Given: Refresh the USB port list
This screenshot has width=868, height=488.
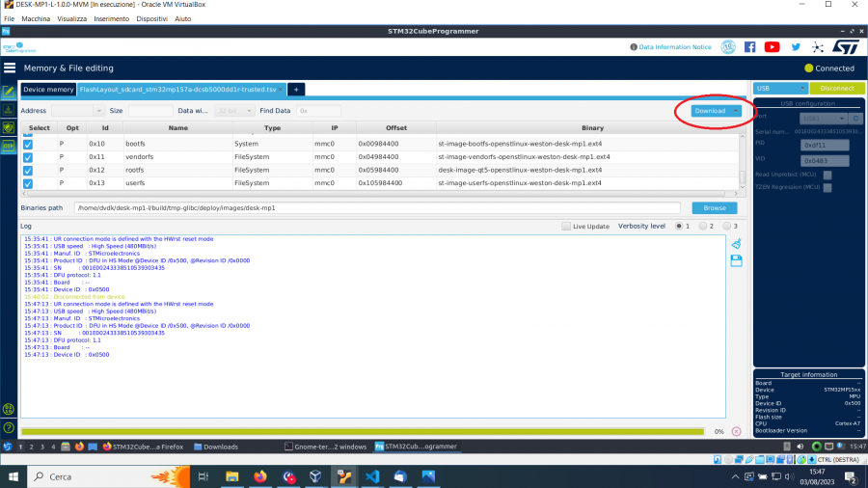Looking at the screenshot, I should point(854,118).
